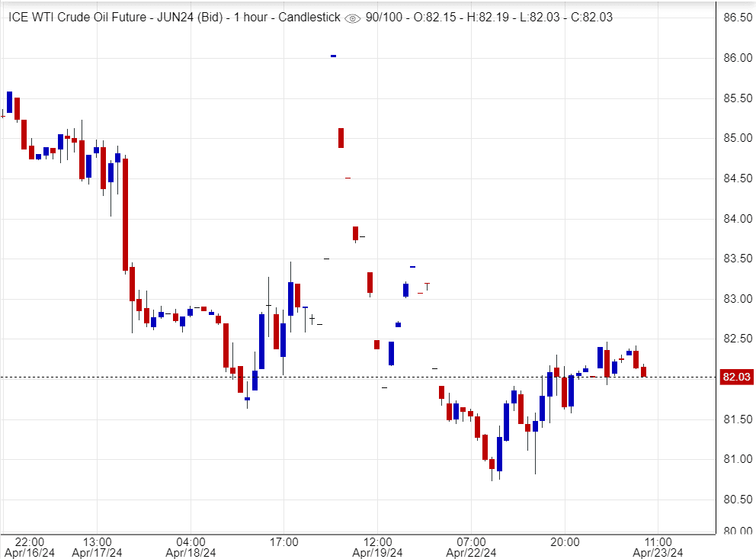Screen dimensions: 756x559
Task: Click the 17:00 time axis label
Action: [284, 541]
